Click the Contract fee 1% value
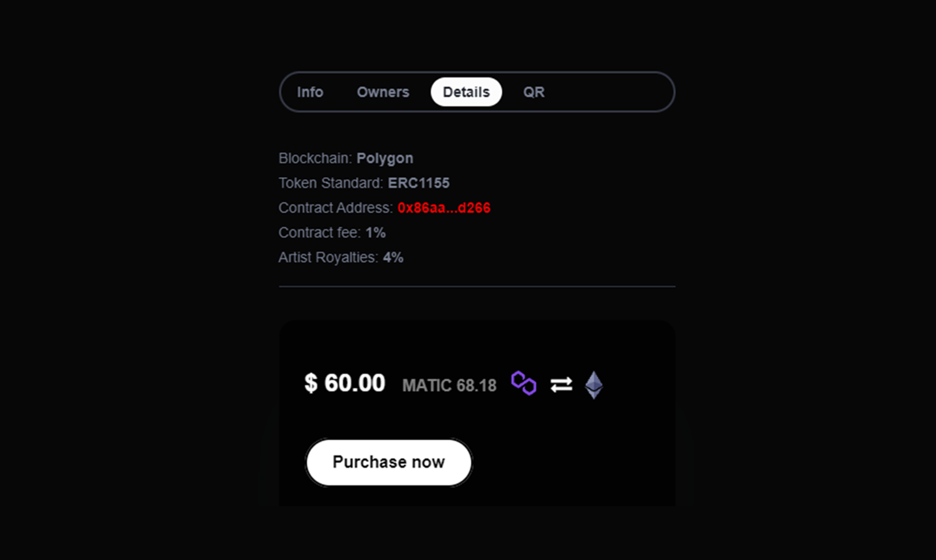 click(x=375, y=233)
